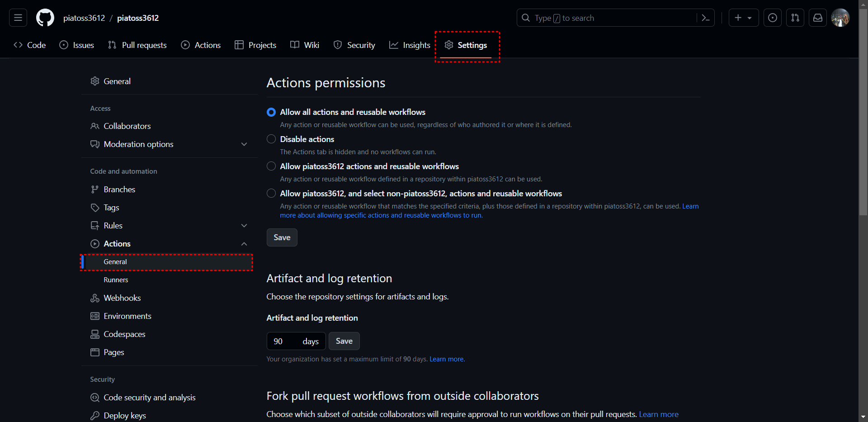Select General under Actions settings
Viewport: 868px width, 422px height.
tap(166, 262)
